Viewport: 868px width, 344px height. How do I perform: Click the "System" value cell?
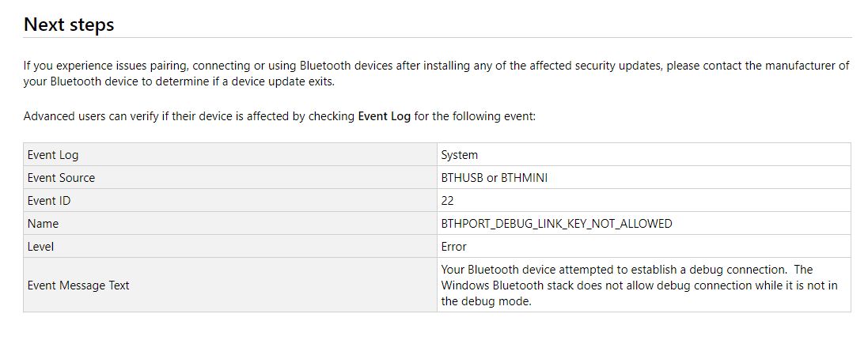pyautogui.click(x=460, y=155)
